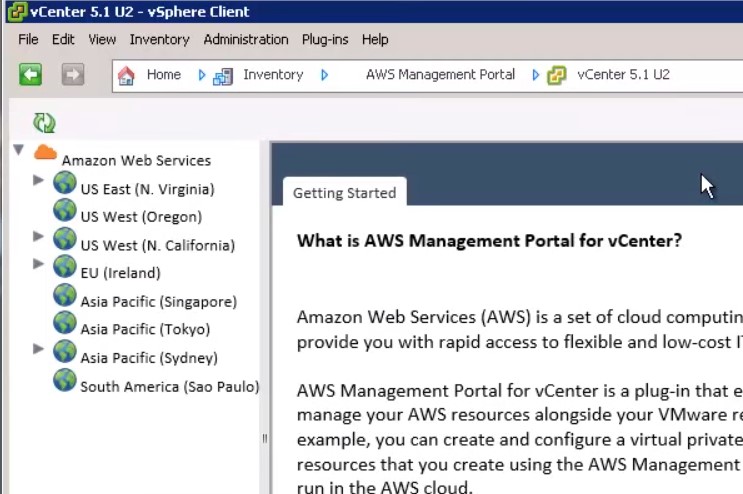Click the vSphere Client title bar icon
743x494 pixels.
click(x=18, y=11)
